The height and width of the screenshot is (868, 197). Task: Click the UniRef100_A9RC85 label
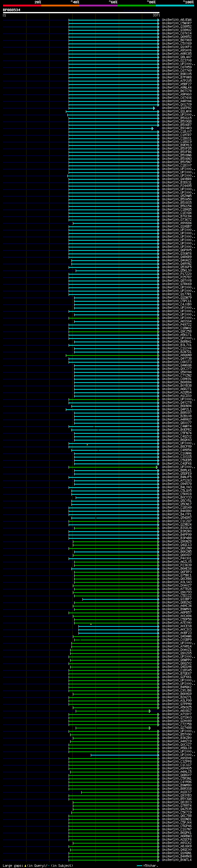177,54
